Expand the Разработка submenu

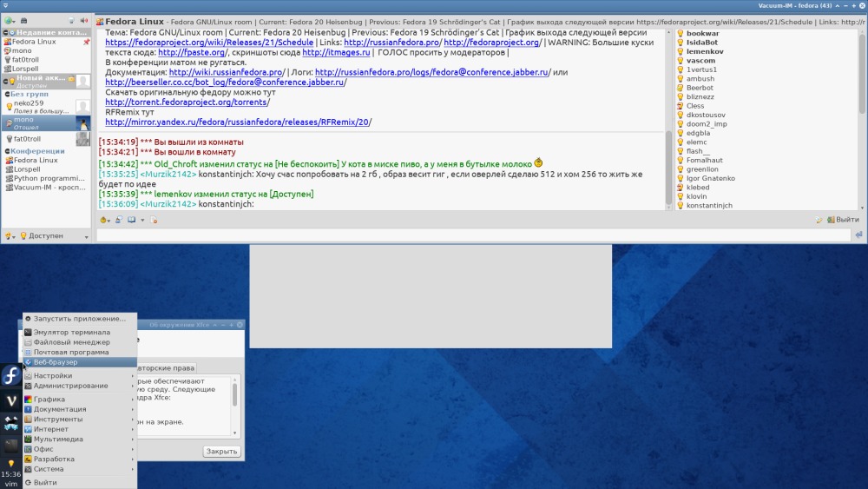pos(80,459)
